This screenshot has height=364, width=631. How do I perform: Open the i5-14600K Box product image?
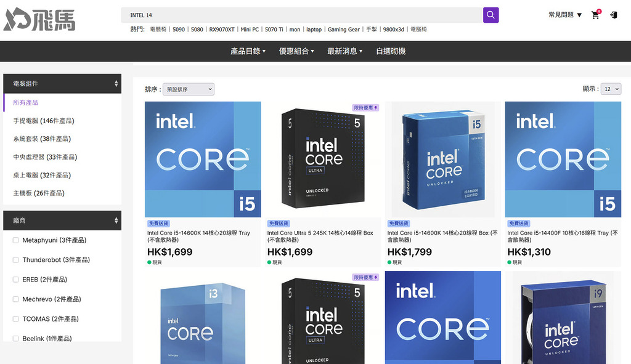(443, 159)
